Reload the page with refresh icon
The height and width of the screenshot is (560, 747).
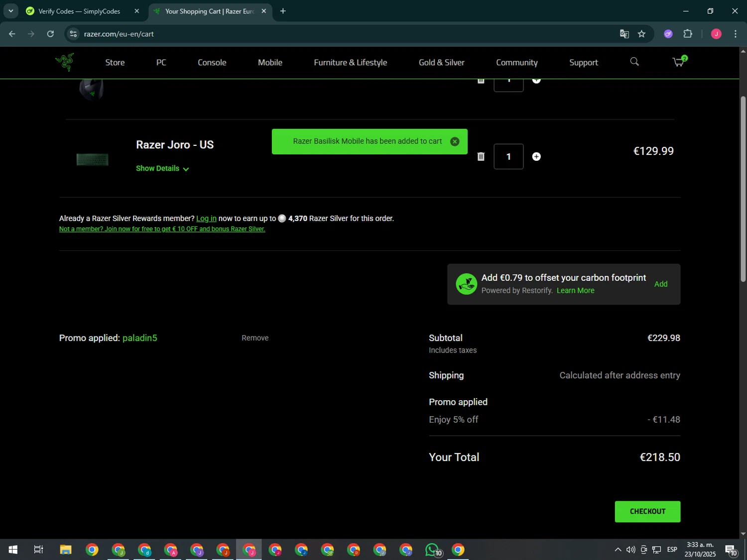click(x=50, y=34)
